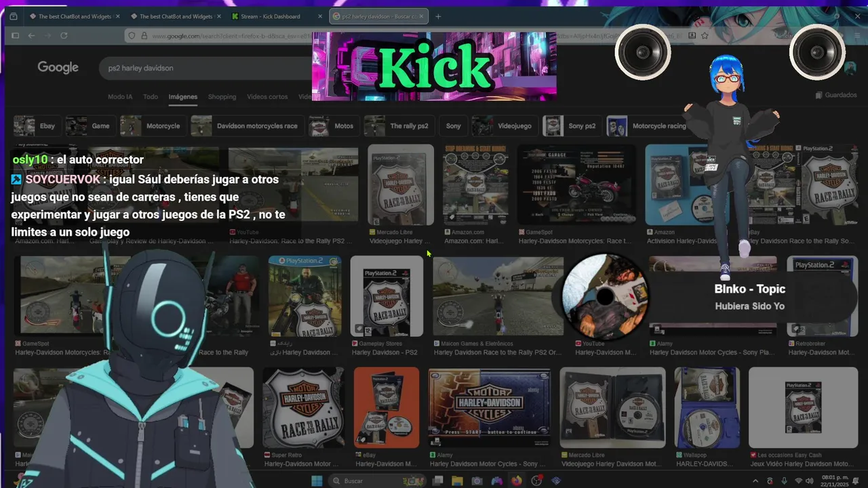Open GameSpot garage screenshot result

pyautogui.click(x=576, y=184)
